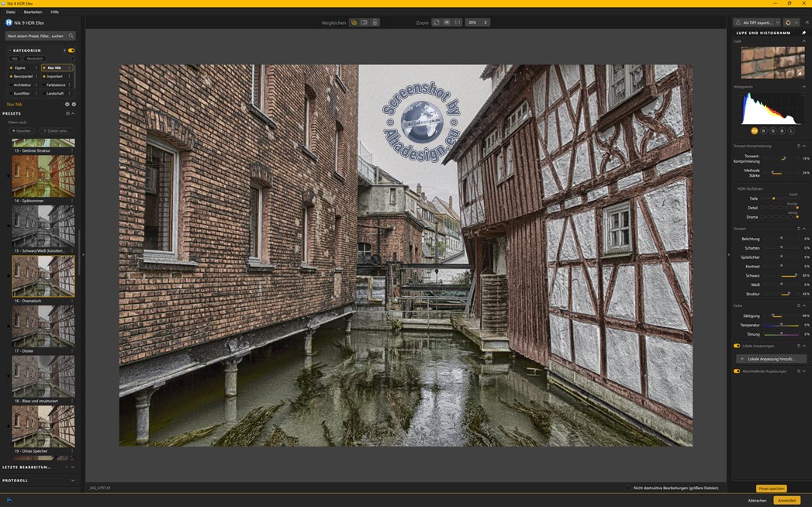Reset the Tonwert-Komprimierung section

(798, 146)
